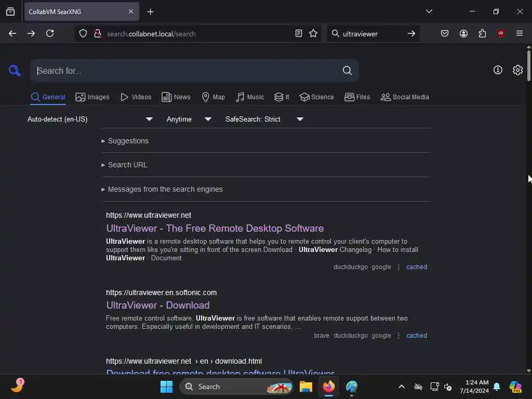
Task: Submit search with magnifier button in search field
Action: point(347,71)
